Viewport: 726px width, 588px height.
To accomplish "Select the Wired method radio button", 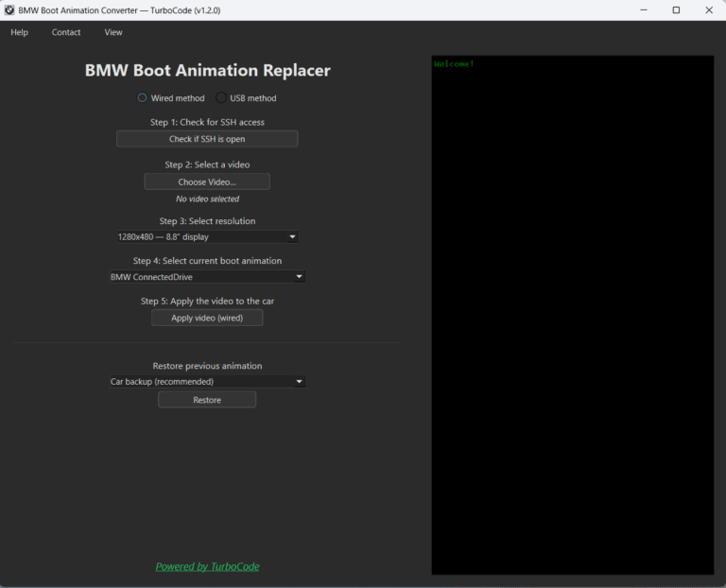I will 143,97.
